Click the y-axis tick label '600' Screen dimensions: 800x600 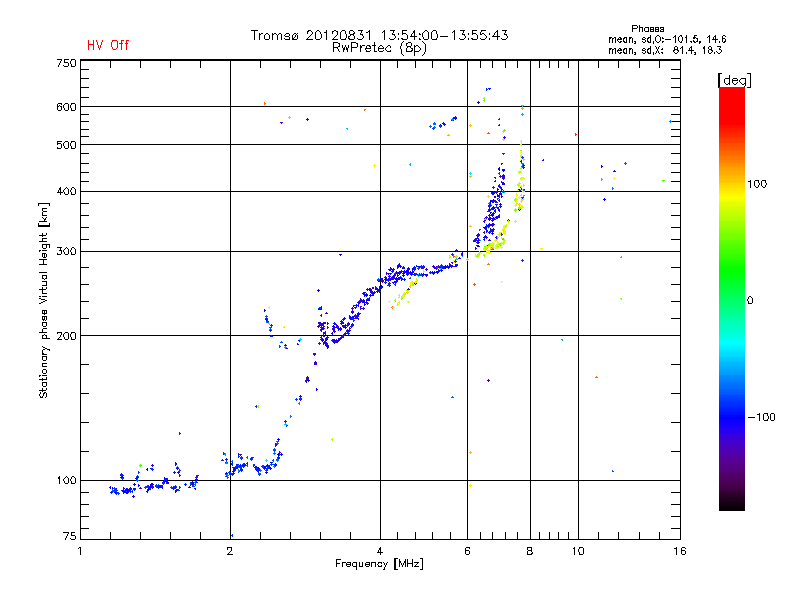(x=66, y=107)
